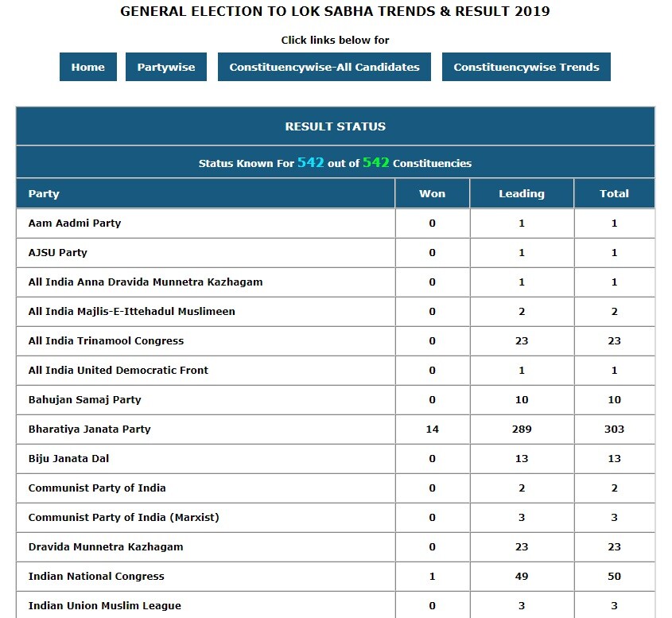Click the Bharatiya Janata Party name
The image size is (672, 618).
click(x=90, y=429)
